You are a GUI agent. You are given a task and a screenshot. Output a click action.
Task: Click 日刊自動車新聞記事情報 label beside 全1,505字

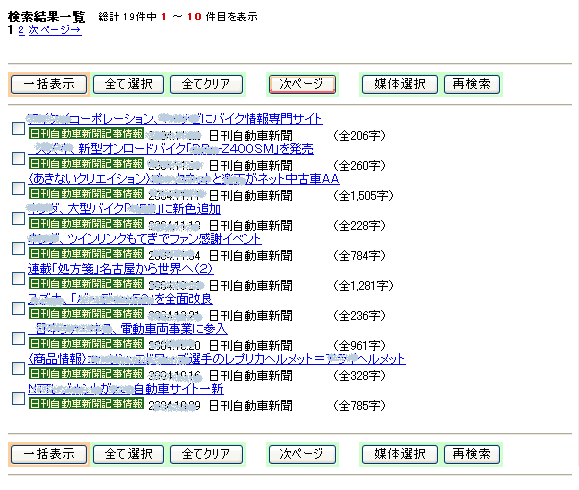tap(86, 193)
